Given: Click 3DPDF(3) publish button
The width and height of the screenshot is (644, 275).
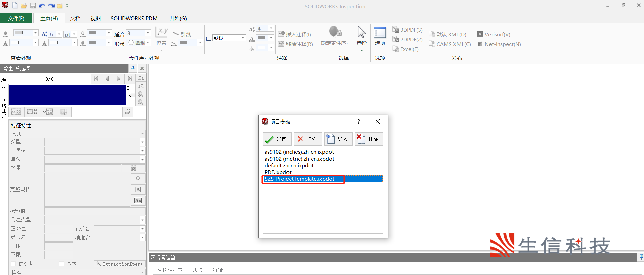Looking at the screenshot, I should click(x=408, y=30).
